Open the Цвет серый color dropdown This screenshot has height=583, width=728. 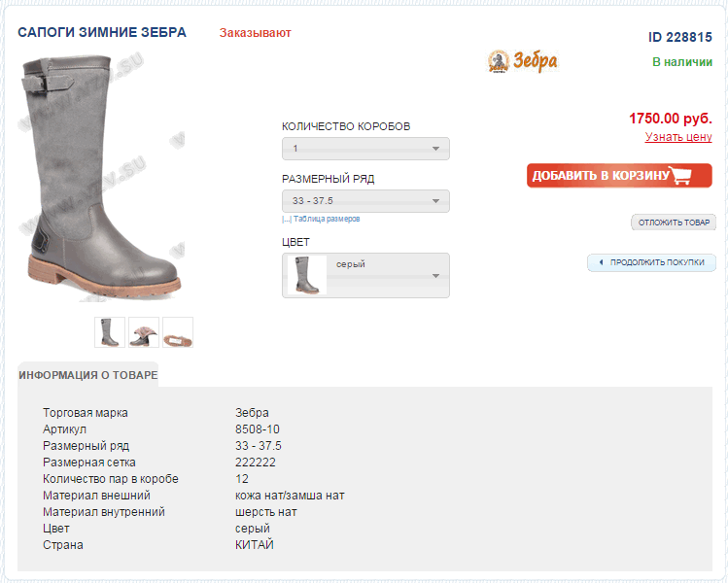pos(365,275)
